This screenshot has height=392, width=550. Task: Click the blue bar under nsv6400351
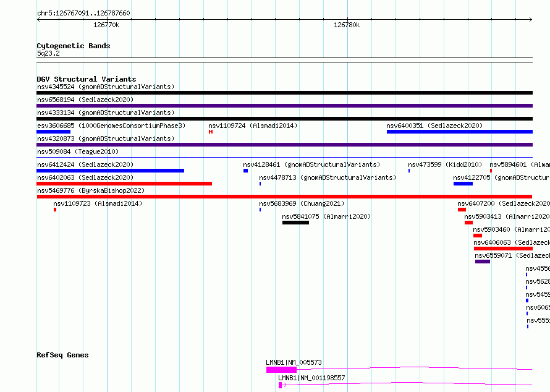[460, 132]
